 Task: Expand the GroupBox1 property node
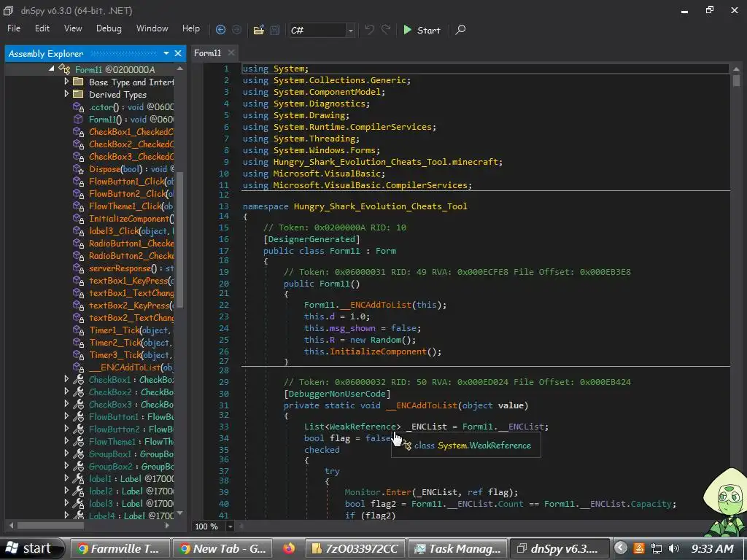(66, 454)
